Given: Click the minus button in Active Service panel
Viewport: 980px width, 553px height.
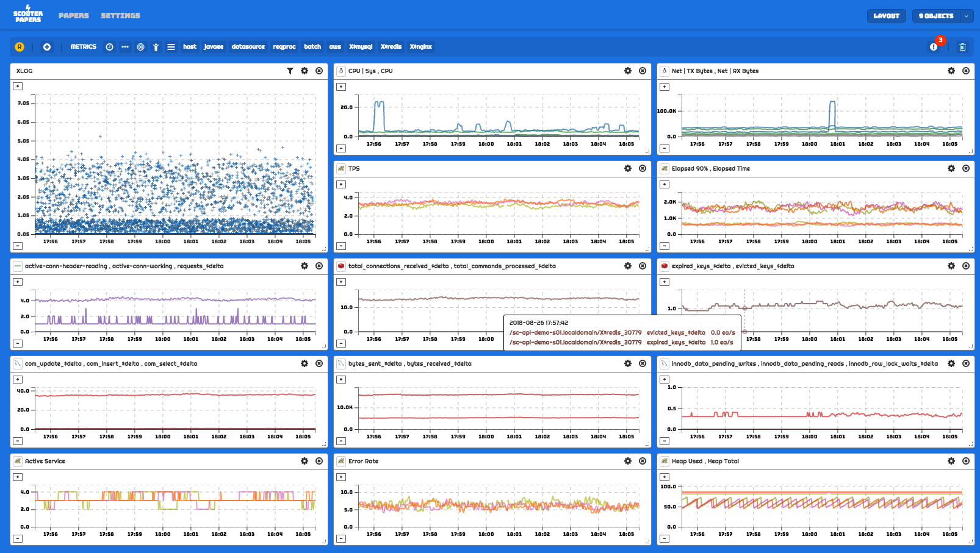Looking at the screenshot, I should point(18,538).
